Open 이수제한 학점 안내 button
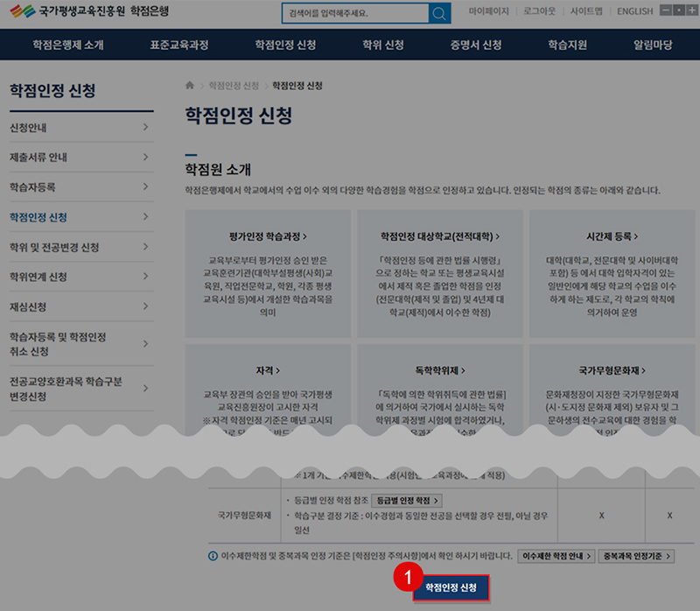 pos(556,557)
